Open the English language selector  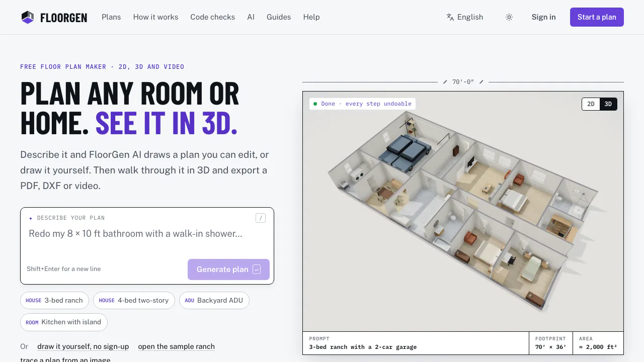pos(465,17)
